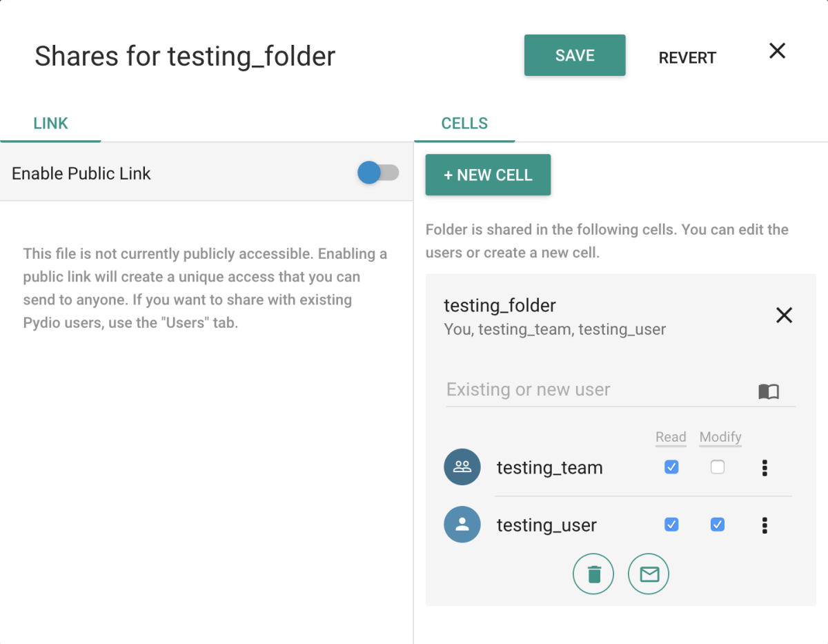Viewport: 828px width, 644px height.
Task: Click the testing_team group avatar icon
Action: (x=462, y=467)
